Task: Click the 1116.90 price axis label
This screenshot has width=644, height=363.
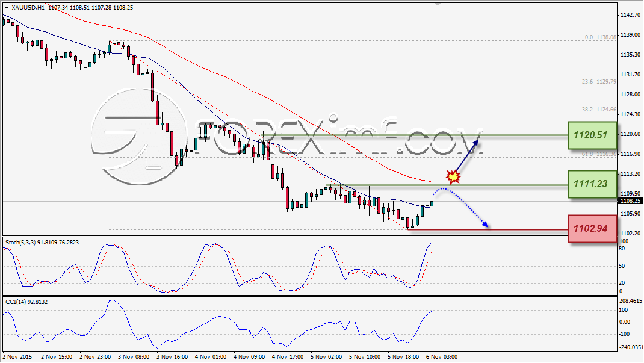Action: click(x=630, y=154)
